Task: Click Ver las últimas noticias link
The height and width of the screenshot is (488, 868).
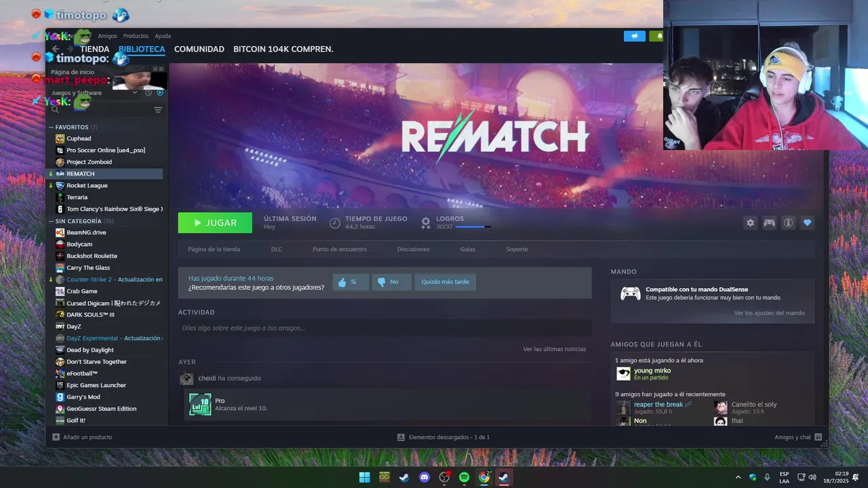Action: click(555, 349)
